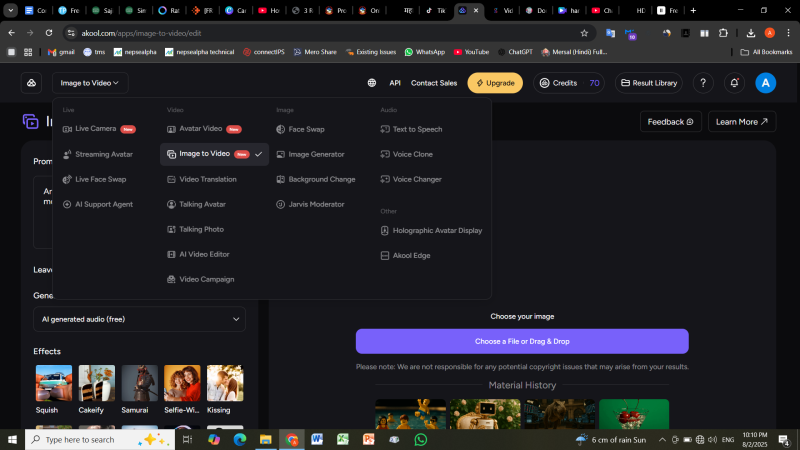
Task: Open the user profile avatar
Action: (766, 83)
